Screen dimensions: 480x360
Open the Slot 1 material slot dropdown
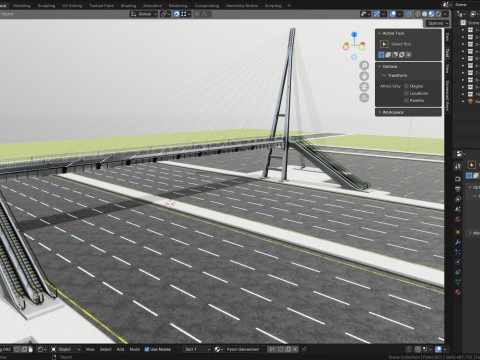[197, 349]
